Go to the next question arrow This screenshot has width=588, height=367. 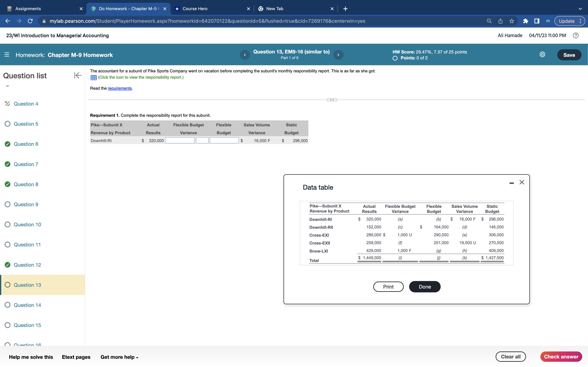pyautogui.click(x=338, y=55)
